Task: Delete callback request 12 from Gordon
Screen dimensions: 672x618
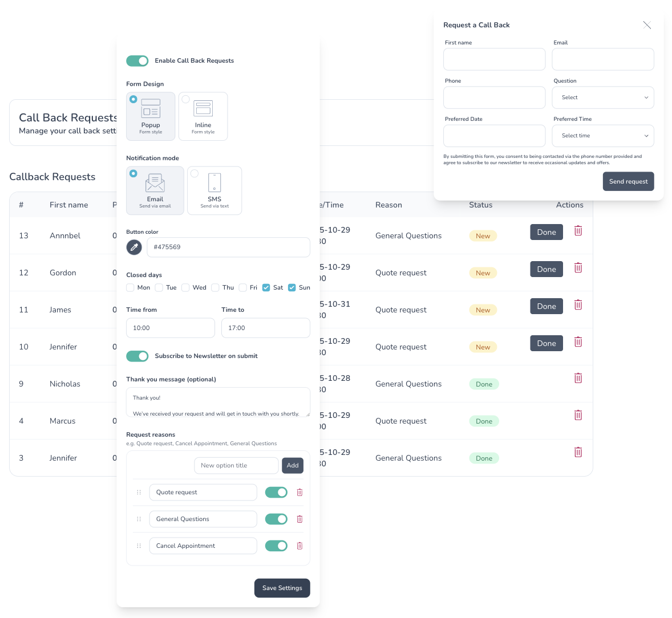Action: click(x=578, y=268)
